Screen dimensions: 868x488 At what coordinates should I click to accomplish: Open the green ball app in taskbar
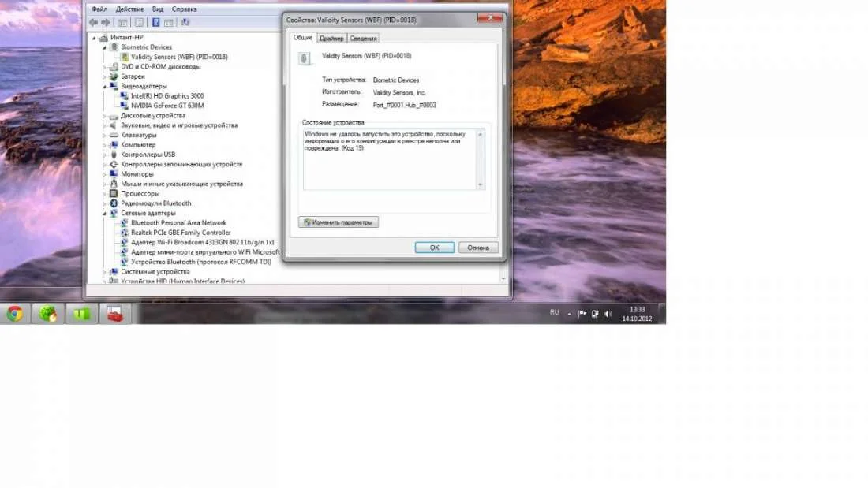48,314
